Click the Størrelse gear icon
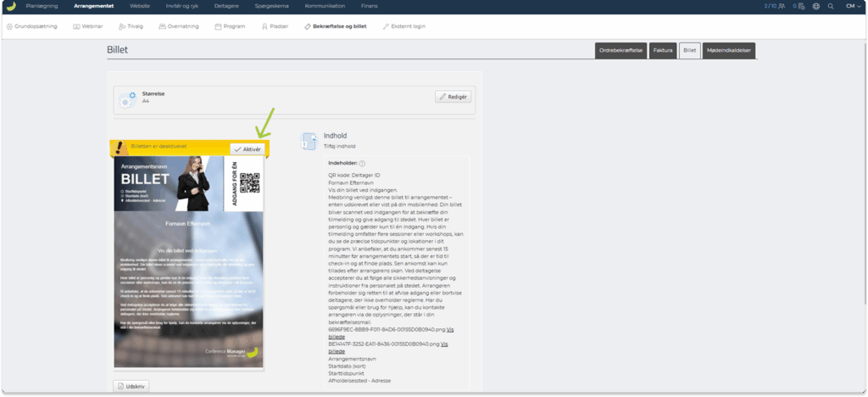This screenshot has height=397, width=868. [128, 98]
